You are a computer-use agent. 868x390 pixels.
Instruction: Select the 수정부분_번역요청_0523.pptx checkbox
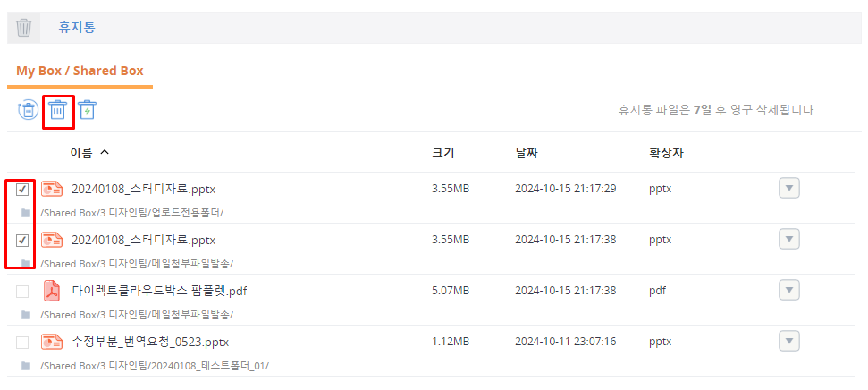[22, 343]
